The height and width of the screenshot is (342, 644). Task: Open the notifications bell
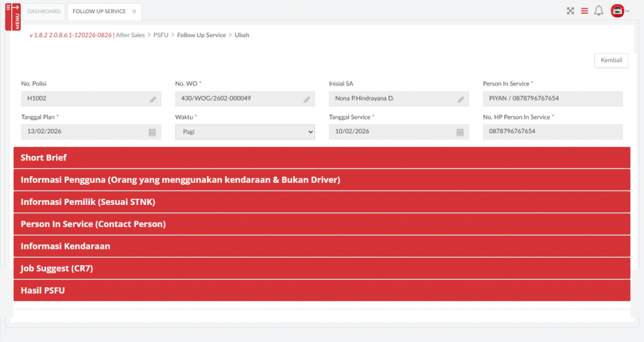599,11
